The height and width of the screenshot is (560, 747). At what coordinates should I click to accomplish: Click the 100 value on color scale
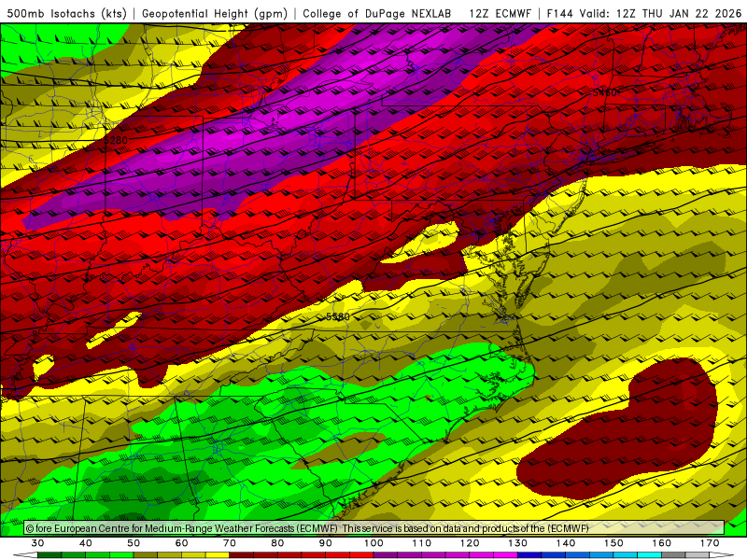pyautogui.click(x=373, y=543)
